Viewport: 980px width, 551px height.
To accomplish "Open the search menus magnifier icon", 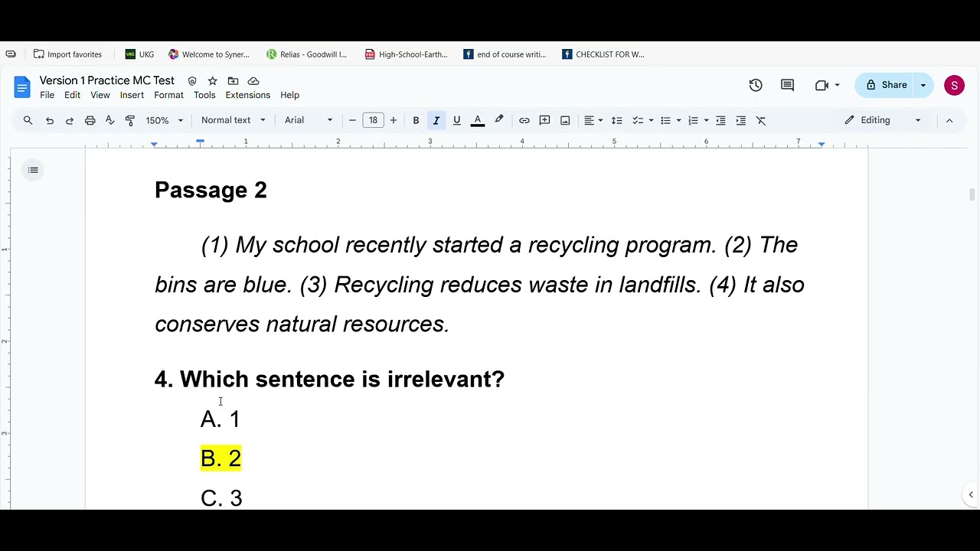I will pyautogui.click(x=28, y=120).
